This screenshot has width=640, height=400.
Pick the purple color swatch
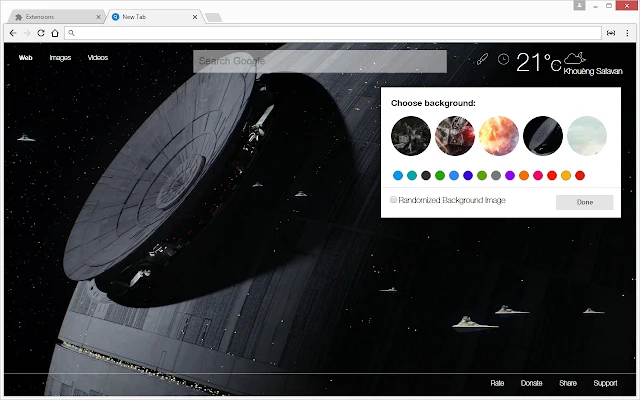[510, 176]
